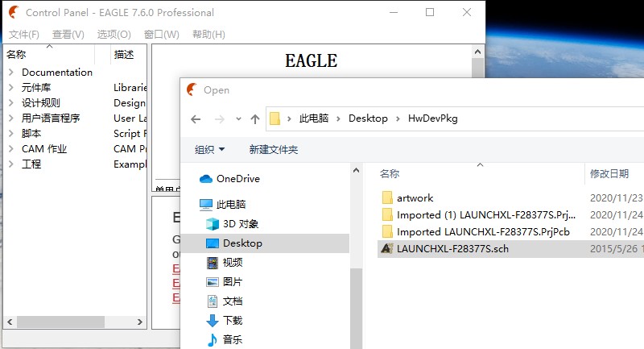Click EAGLE info pane scroll up arrow
This screenshot has width=644, height=349.
click(477, 52)
